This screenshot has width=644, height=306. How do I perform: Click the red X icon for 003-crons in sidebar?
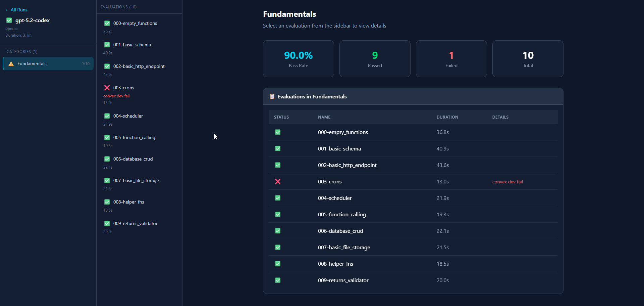point(107,88)
